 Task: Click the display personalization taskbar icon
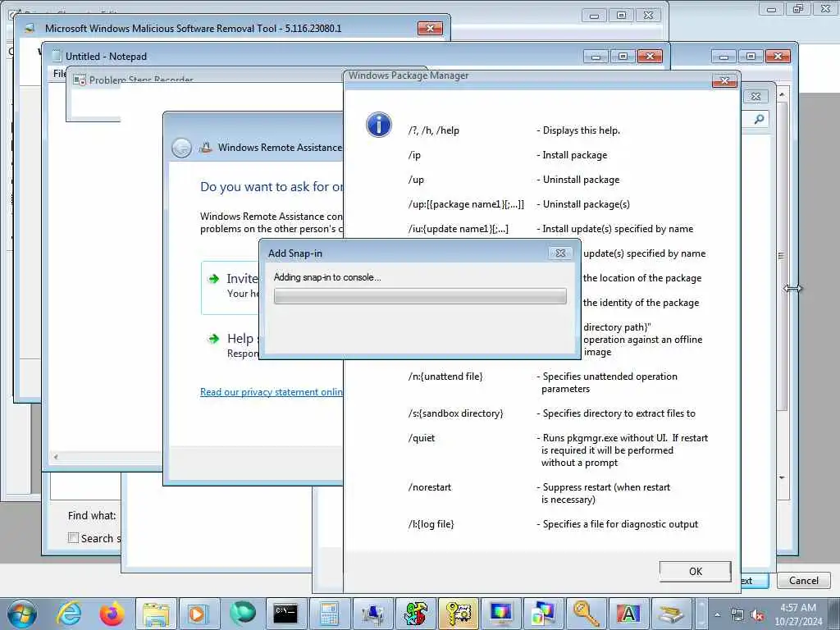click(x=544, y=614)
